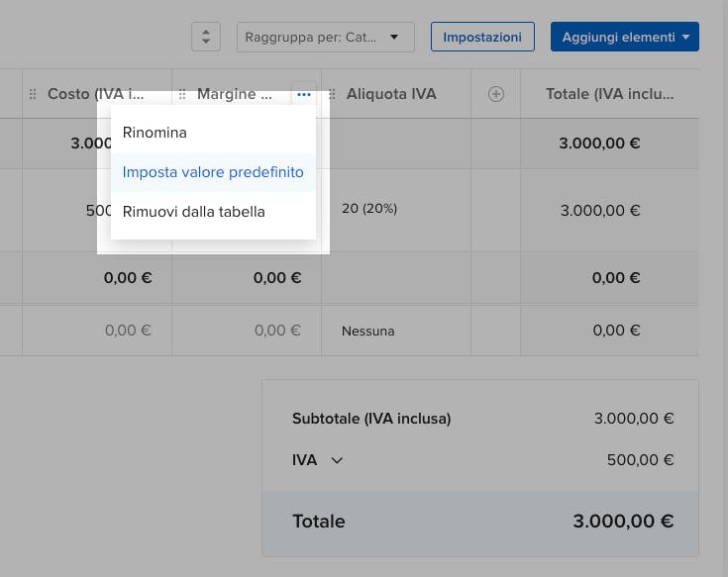Click the grey 0,00 € margin cell
728x577 pixels.
[x=277, y=331]
